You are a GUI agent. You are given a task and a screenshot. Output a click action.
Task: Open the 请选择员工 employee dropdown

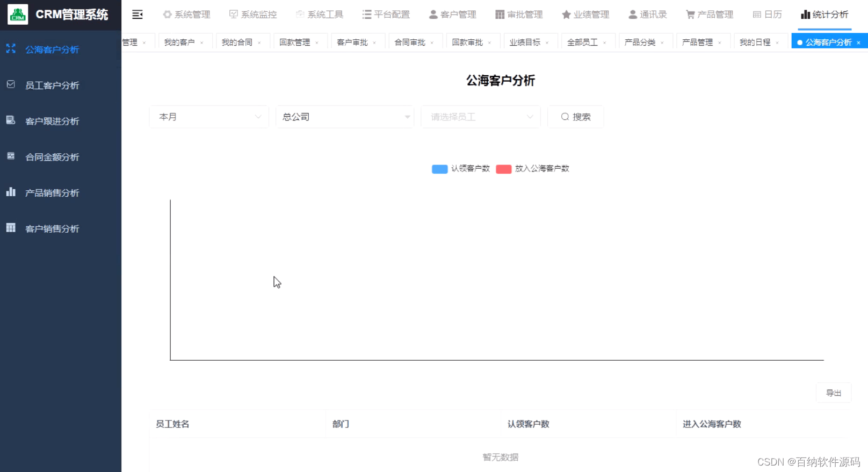click(481, 117)
